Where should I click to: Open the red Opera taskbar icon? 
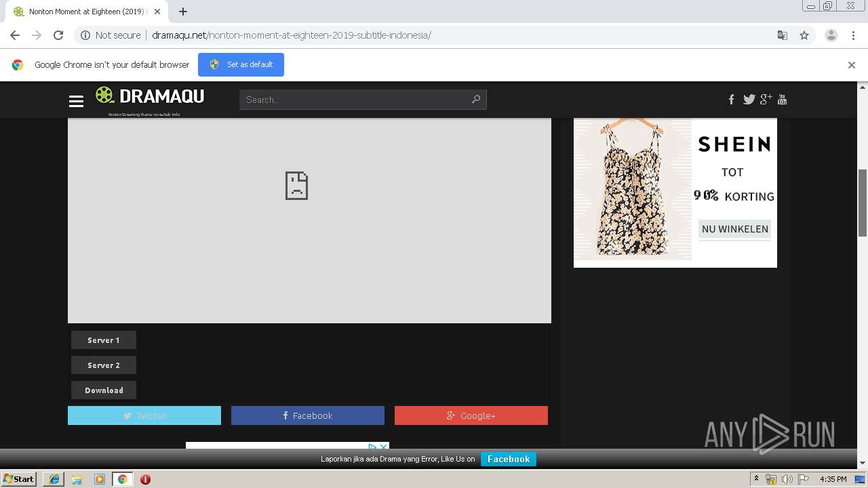click(145, 479)
